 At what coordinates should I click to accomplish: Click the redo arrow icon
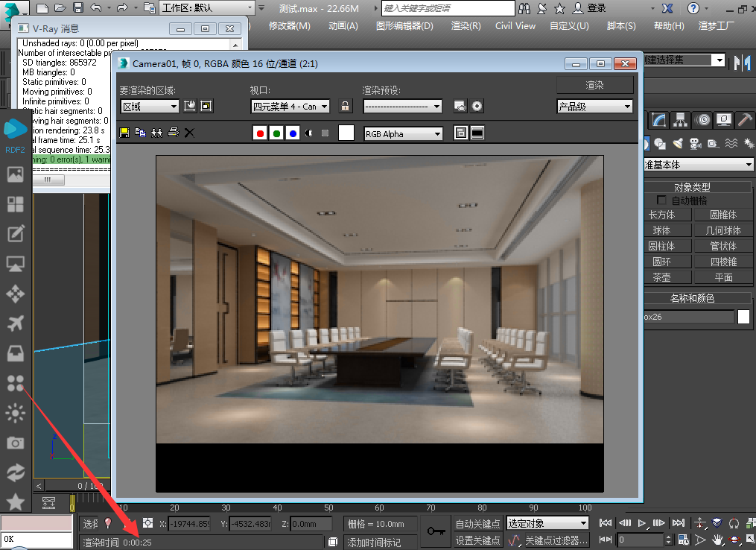[x=122, y=7]
